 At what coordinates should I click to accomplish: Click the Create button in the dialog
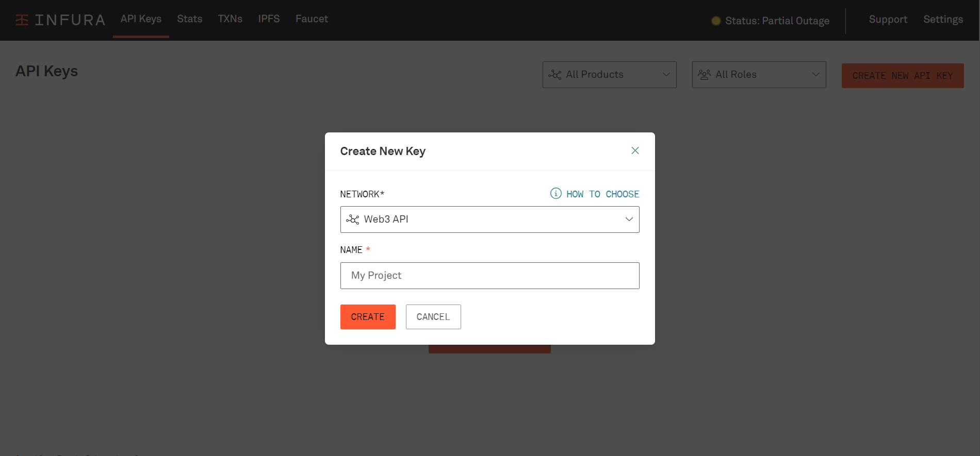(368, 317)
